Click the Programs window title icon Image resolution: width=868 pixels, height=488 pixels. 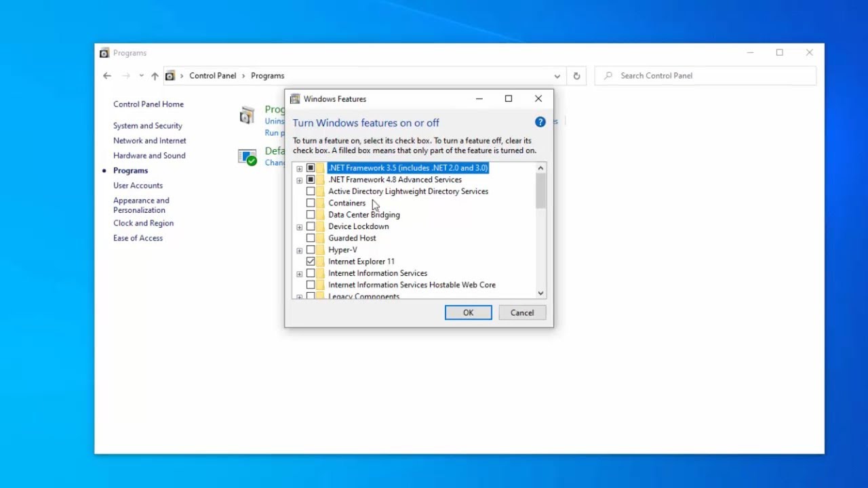point(104,53)
